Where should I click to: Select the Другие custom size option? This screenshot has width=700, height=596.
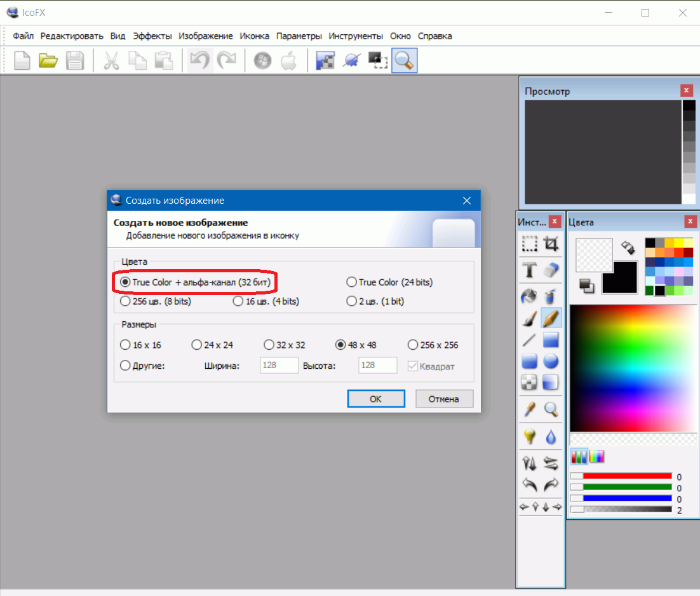(142, 366)
